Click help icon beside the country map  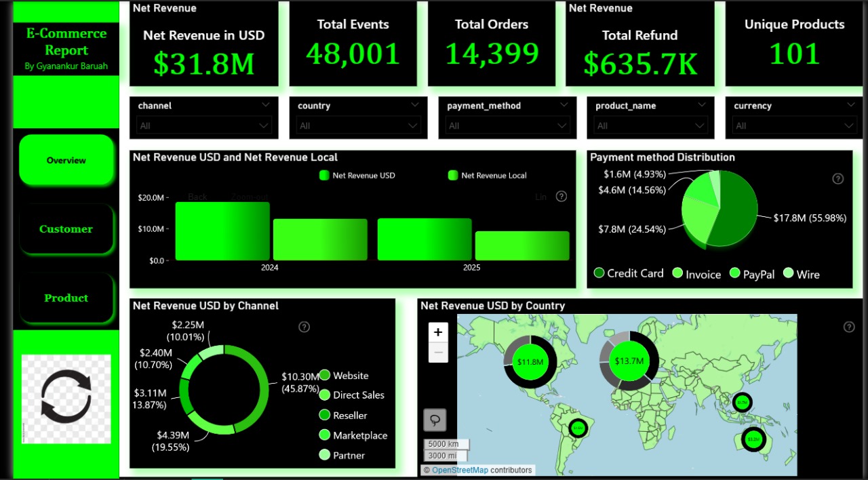pyautogui.click(x=848, y=327)
